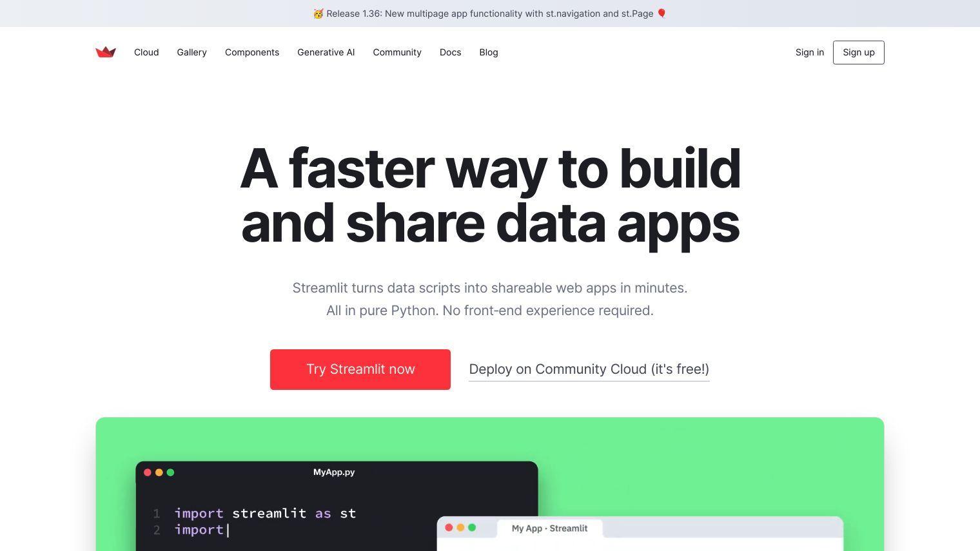Click red dot in My App browser window

click(449, 527)
